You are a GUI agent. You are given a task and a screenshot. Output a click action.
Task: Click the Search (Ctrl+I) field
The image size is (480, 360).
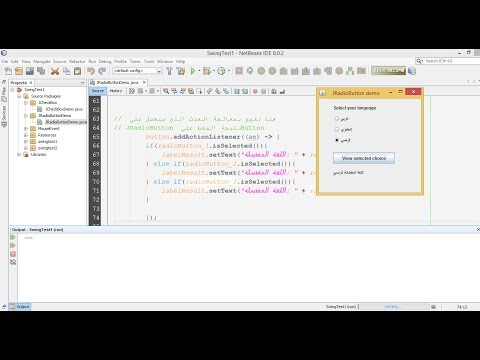point(448,61)
